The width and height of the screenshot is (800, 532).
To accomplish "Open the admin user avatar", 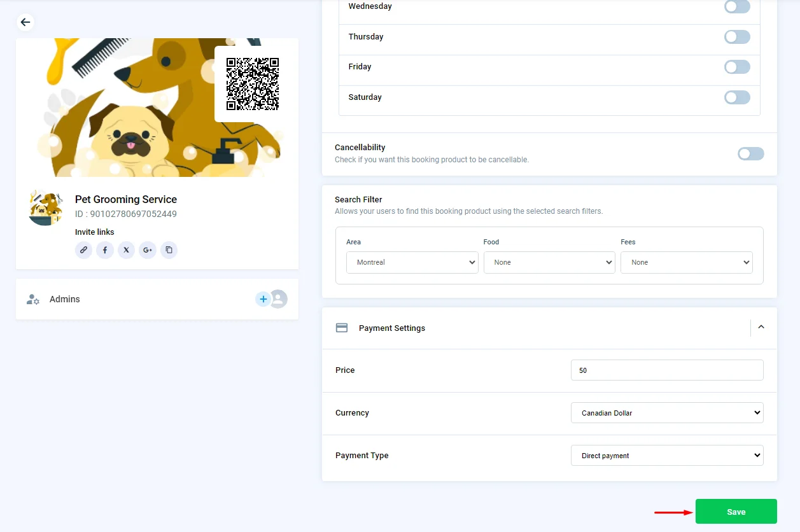I will (x=278, y=299).
